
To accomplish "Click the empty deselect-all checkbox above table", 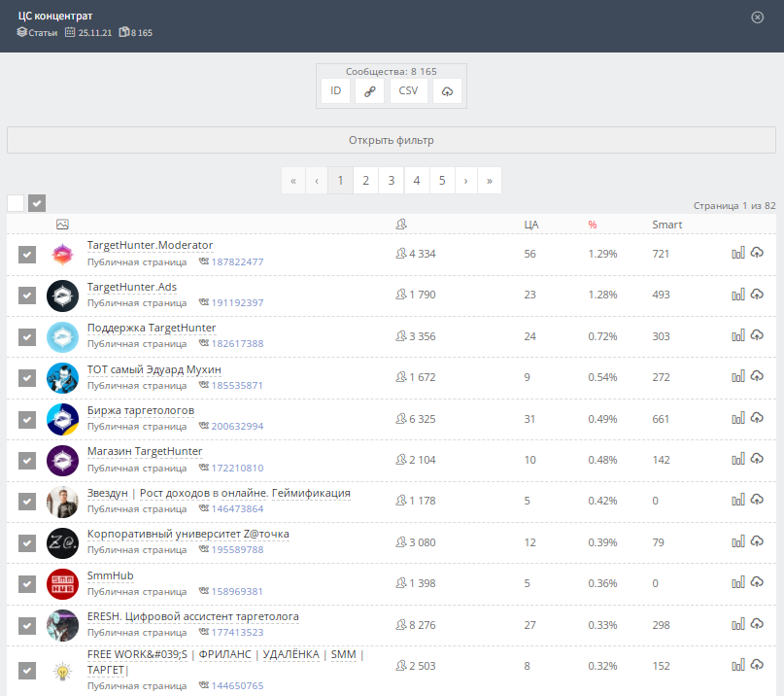I will [x=16, y=203].
